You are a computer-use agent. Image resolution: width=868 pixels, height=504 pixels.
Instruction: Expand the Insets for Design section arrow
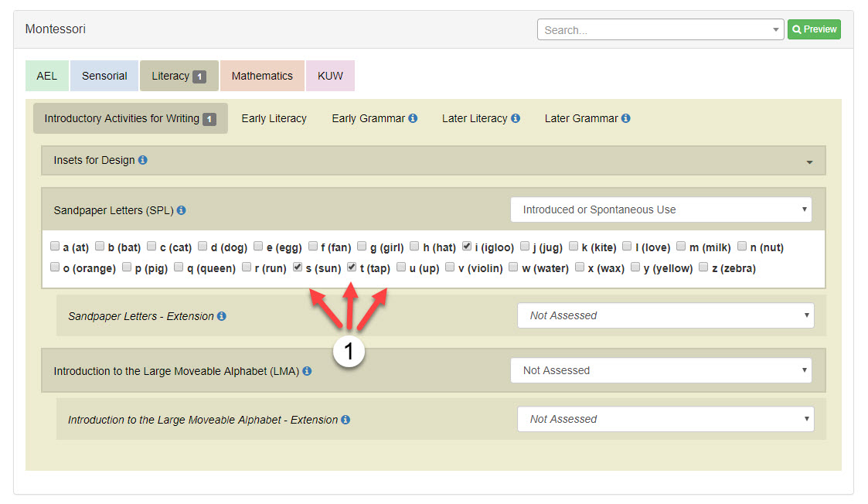(809, 162)
